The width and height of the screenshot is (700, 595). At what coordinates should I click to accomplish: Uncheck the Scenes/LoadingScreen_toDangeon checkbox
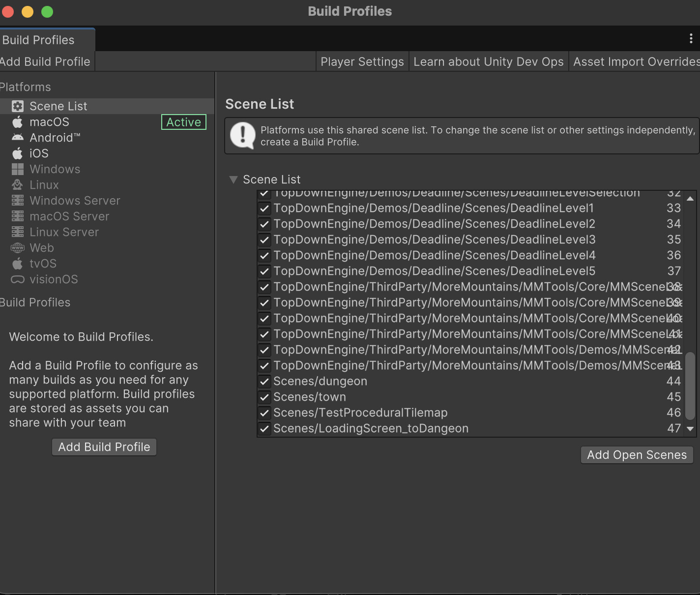(x=264, y=429)
